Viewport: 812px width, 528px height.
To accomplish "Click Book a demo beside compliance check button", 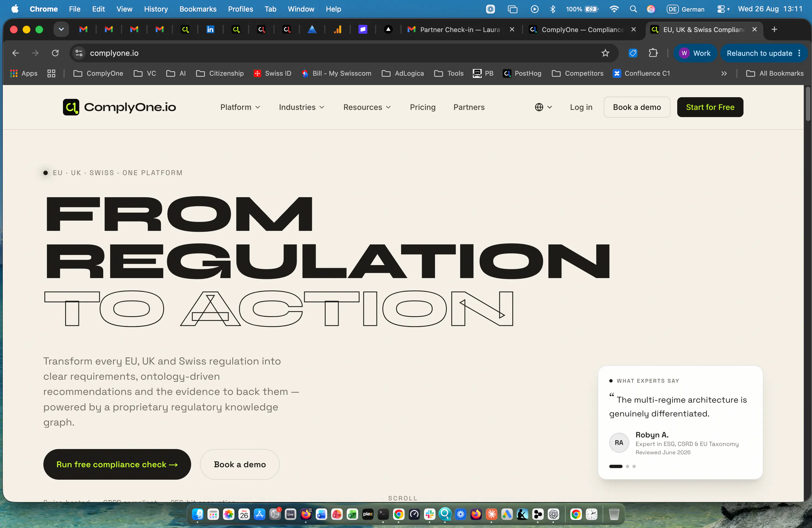I will pyautogui.click(x=239, y=464).
